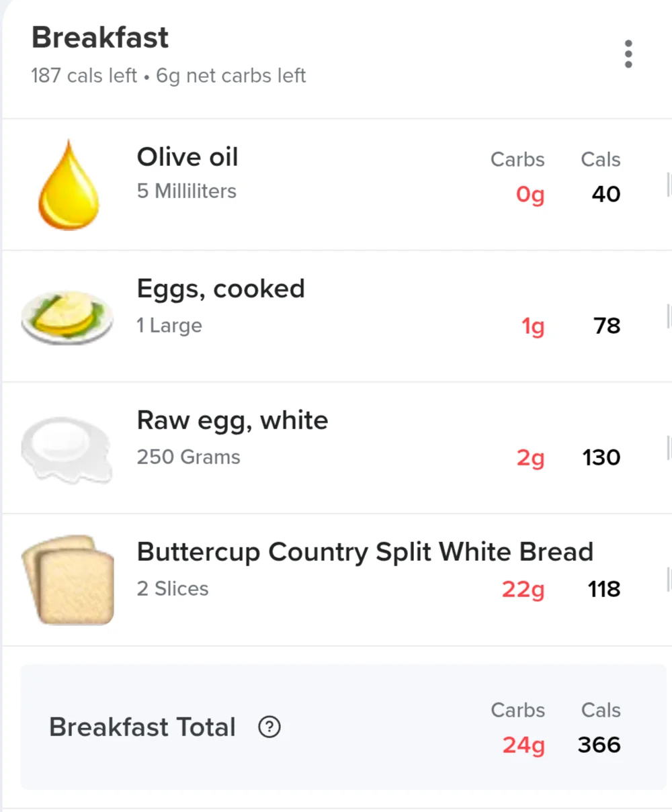Viewport: 672px width, 812px height.
Task: Open the Raw egg, white entry
Action: (336, 448)
